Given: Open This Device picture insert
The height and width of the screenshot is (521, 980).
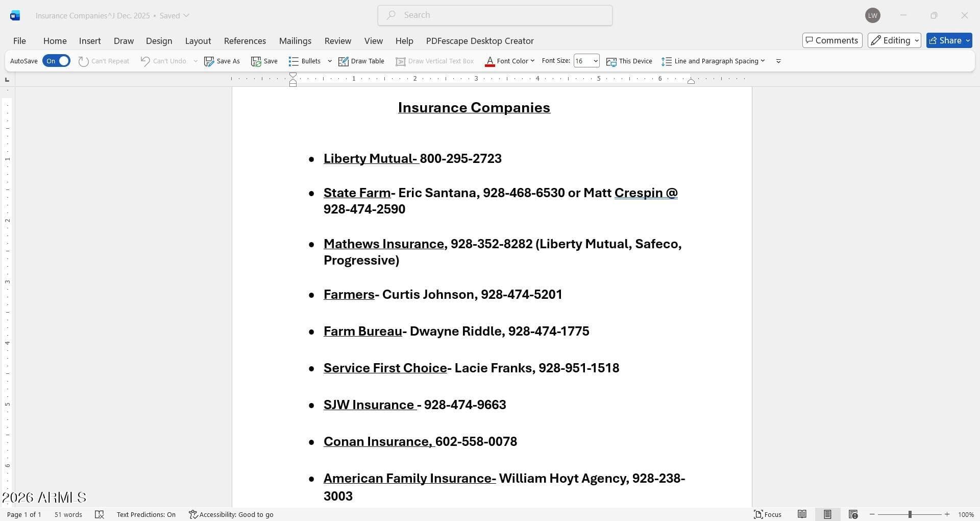Looking at the screenshot, I should coord(629,61).
